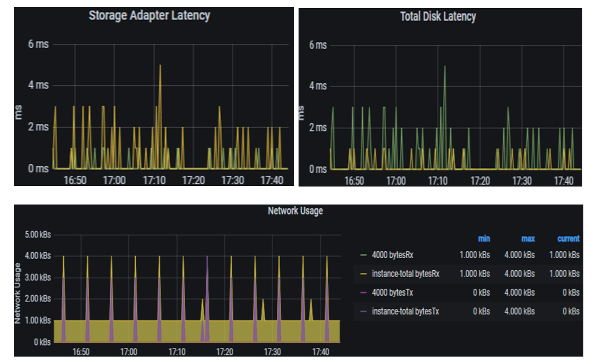Click the 1.00 kBs axis label in Network Usage
The image size is (595, 364).
click(x=38, y=321)
